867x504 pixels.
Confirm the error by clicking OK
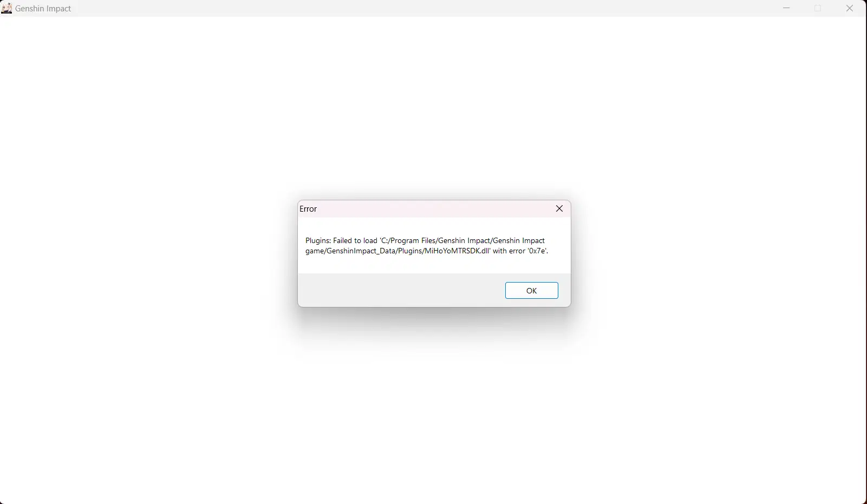tap(532, 291)
